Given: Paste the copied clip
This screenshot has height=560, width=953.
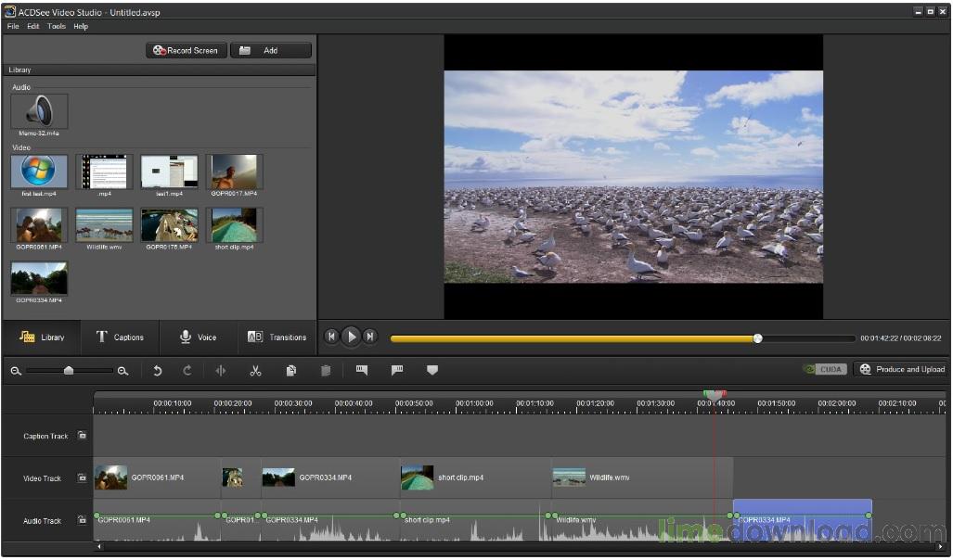Looking at the screenshot, I should pyautogui.click(x=326, y=371).
